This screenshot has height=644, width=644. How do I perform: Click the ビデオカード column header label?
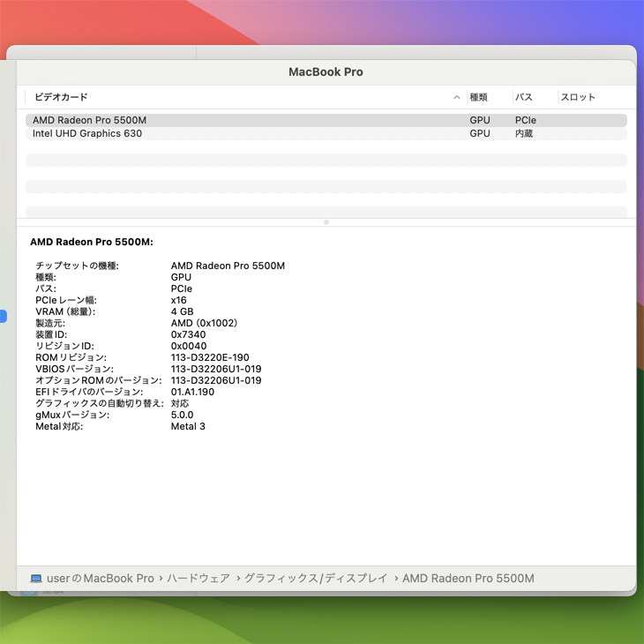(x=61, y=97)
